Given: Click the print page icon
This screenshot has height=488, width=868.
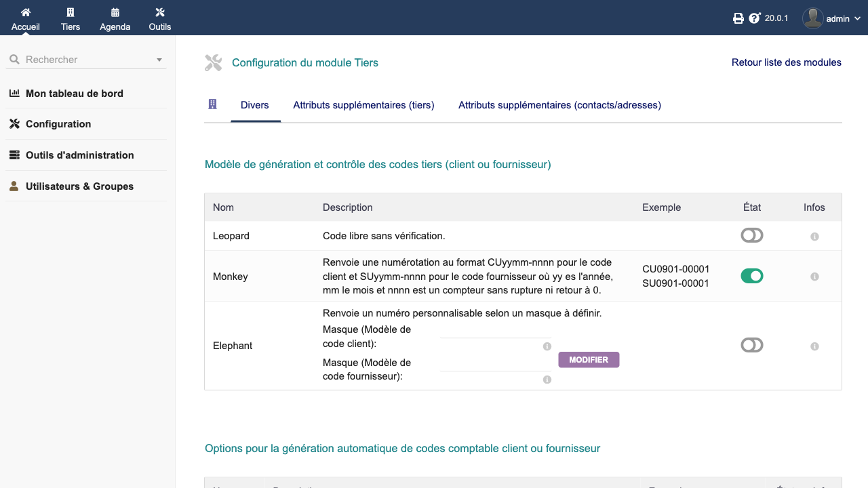Looking at the screenshot, I should click(738, 18).
